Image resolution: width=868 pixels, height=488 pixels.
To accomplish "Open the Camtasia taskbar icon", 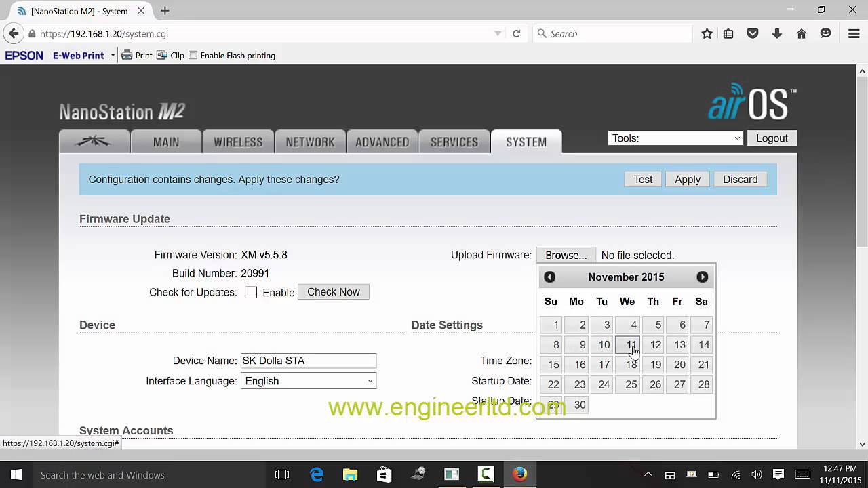I will pyautogui.click(x=486, y=474).
